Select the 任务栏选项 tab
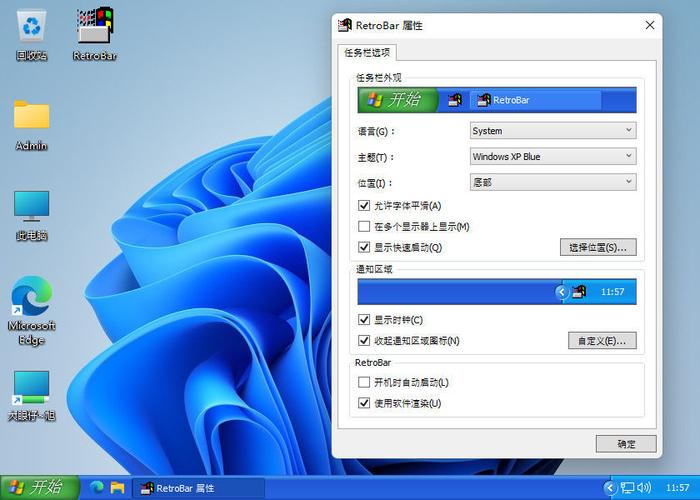Image resolution: width=700 pixels, height=500 pixels. pos(367,53)
